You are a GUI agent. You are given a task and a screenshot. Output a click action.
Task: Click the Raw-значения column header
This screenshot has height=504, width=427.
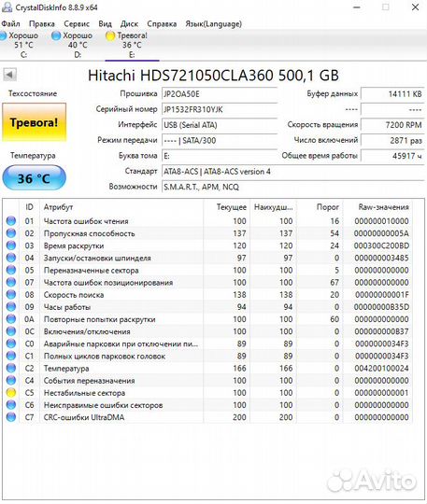coord(384,207)
